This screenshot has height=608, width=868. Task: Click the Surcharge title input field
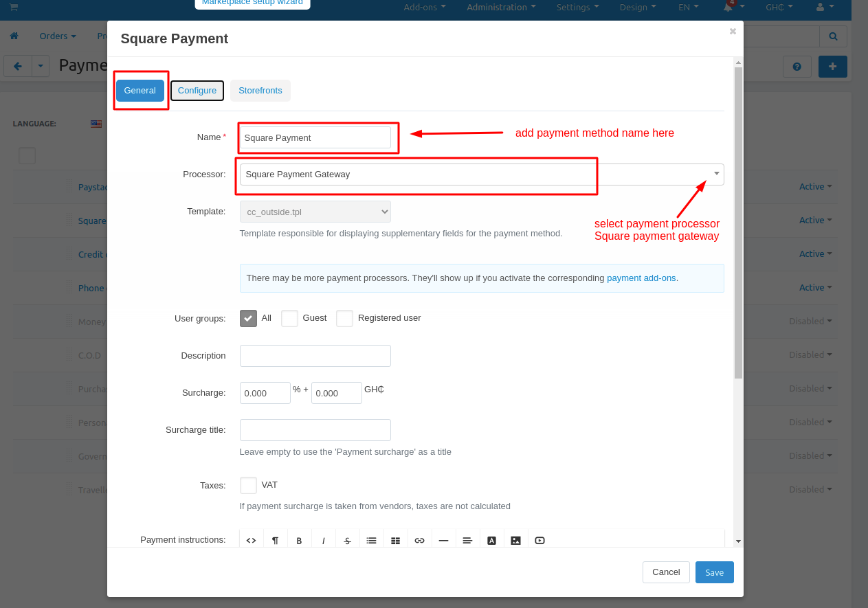[x=315, y=430]
